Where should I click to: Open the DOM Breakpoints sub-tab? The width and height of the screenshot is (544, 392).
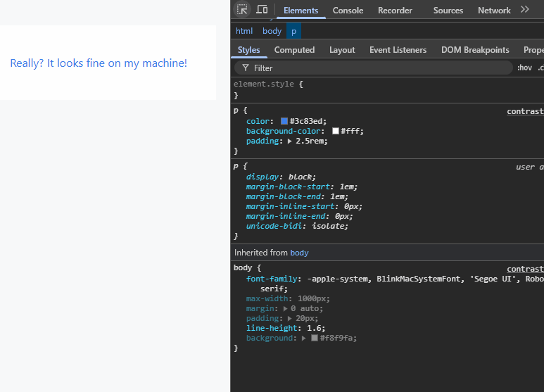click(x=475, y=50)
